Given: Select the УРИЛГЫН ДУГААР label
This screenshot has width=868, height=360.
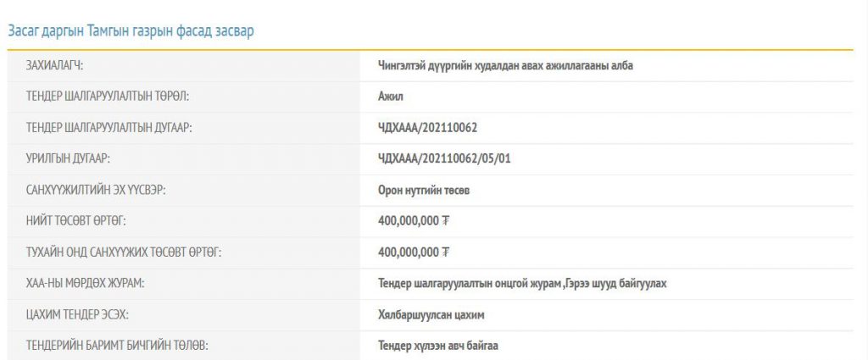Looking at the screenshot, I should [68, 159].
